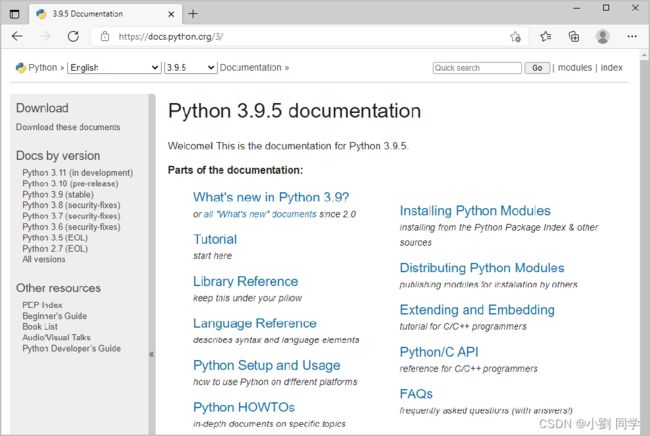650x436 pixels.
Task: Open the Library Reference link
Action: (x=245, y=281)
